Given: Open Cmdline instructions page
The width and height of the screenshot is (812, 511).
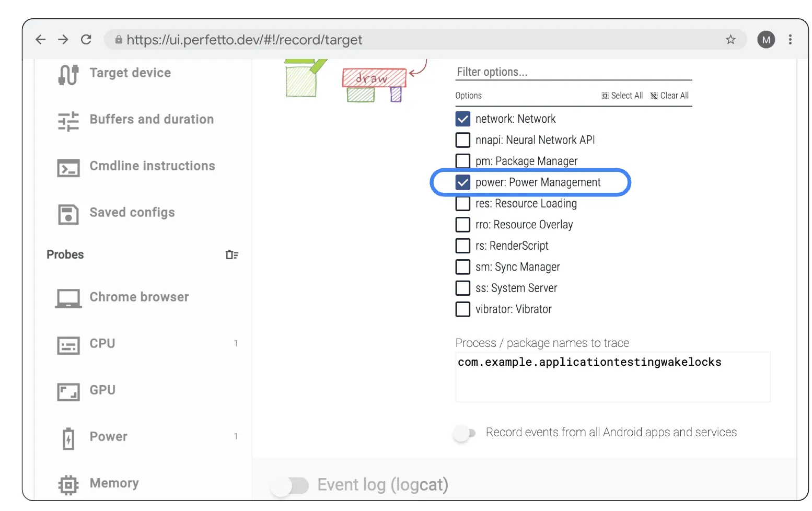Looking at the screenshot, I should [x=152, y=166].
